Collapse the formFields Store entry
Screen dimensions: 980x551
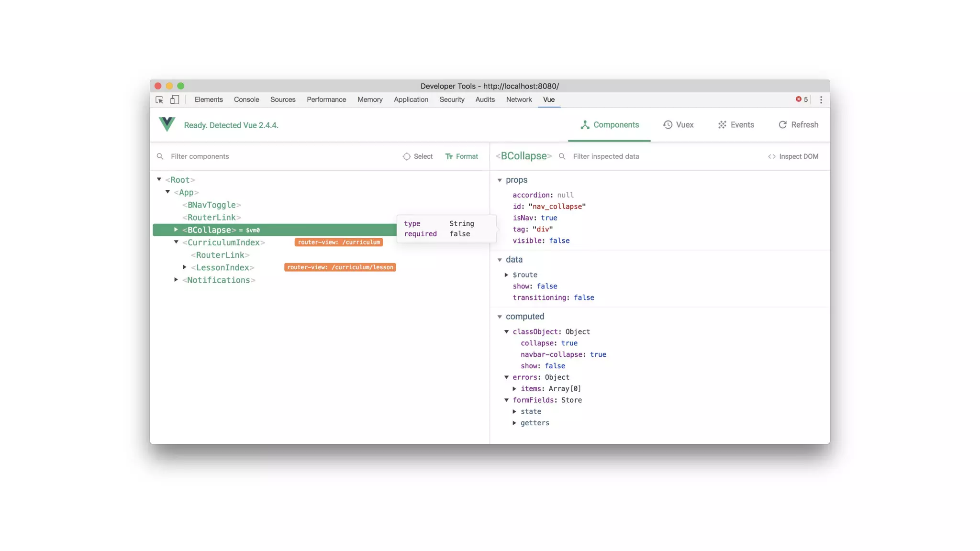point(506,400)
